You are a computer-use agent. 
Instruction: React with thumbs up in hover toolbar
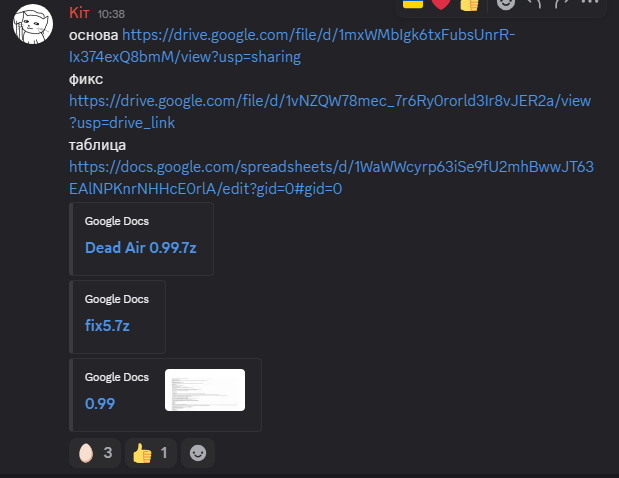tap(469, 4)
